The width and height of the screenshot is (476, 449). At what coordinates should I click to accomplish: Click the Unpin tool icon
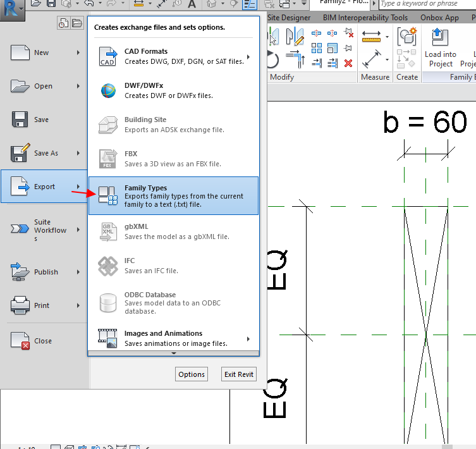click(x=348, y=33)
